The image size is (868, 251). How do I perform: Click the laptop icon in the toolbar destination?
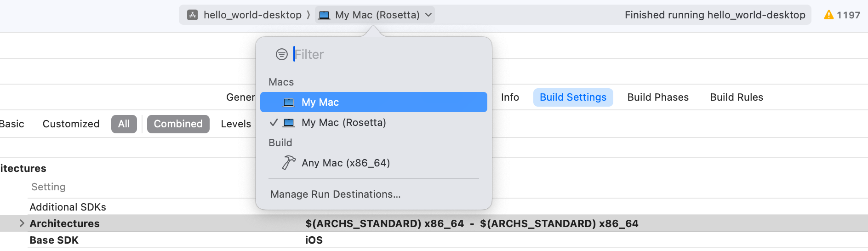pyautogui.click(x=324, y=15)
